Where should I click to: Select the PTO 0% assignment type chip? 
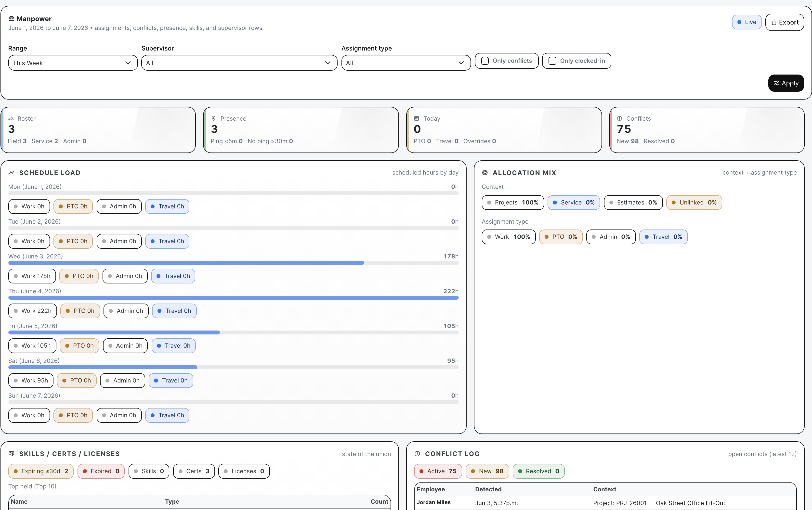coord(561,237)
